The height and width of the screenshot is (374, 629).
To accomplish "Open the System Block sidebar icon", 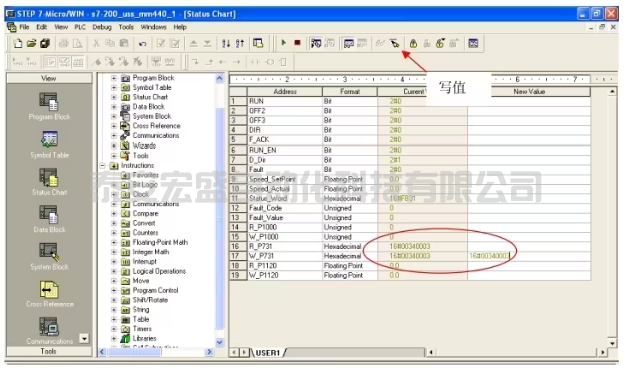I will click(x=49, y=256).
